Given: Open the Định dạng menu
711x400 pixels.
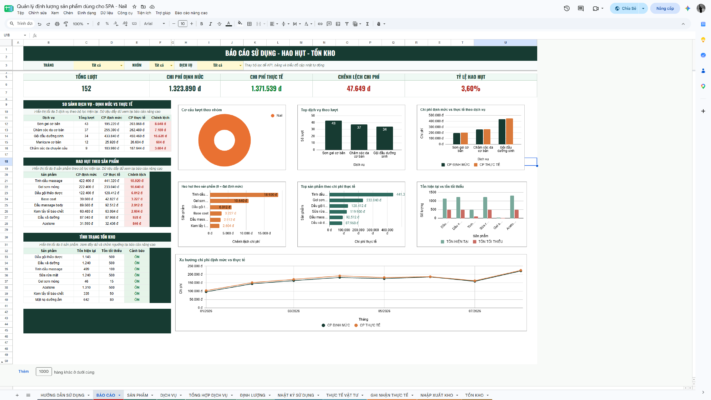Looking at the screenshot, I should click(87, 13).
